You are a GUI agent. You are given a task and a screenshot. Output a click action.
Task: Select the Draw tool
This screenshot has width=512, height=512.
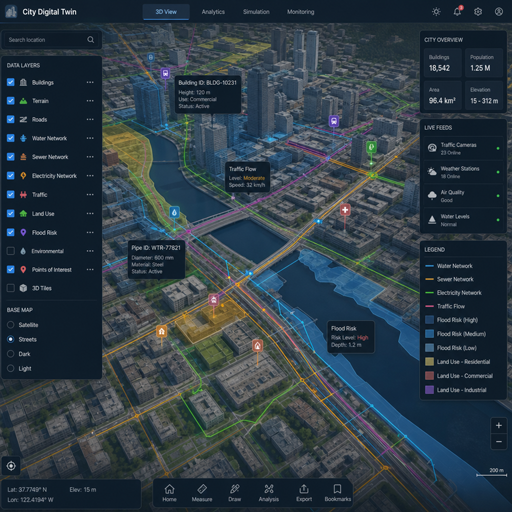pyautogui.click(x=235, y=493)
